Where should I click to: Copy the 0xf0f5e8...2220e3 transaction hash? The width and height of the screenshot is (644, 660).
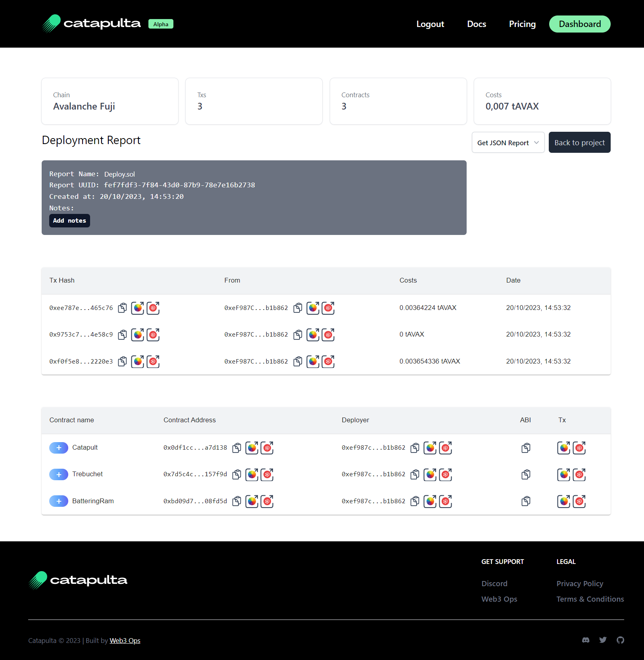123,362
